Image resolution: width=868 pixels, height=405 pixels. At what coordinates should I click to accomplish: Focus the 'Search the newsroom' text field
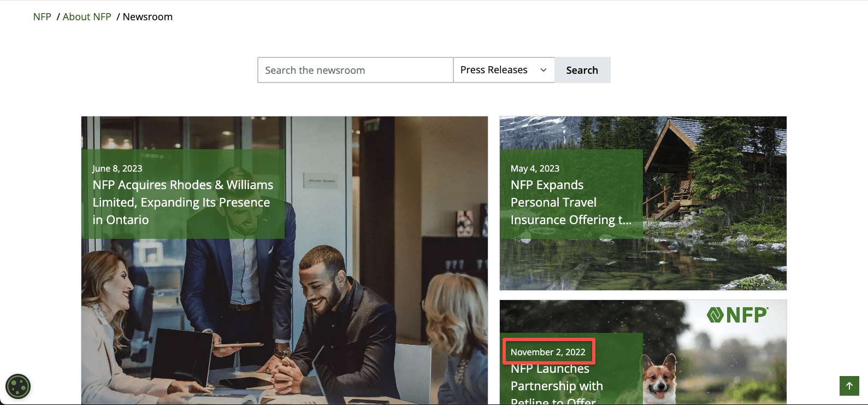(355, 70)
